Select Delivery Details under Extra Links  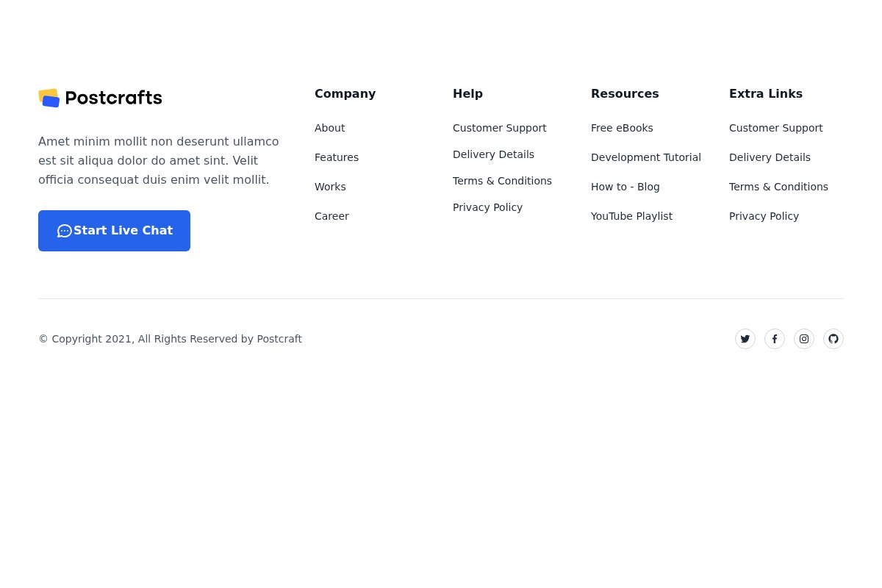pyautogui.click(x=770, y=157)
